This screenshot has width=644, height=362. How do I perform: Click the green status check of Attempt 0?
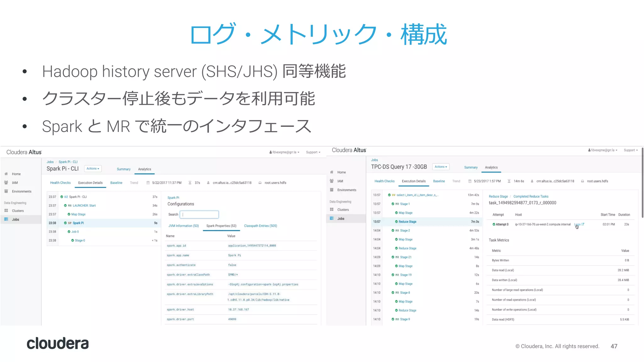[x=494, y=224]
